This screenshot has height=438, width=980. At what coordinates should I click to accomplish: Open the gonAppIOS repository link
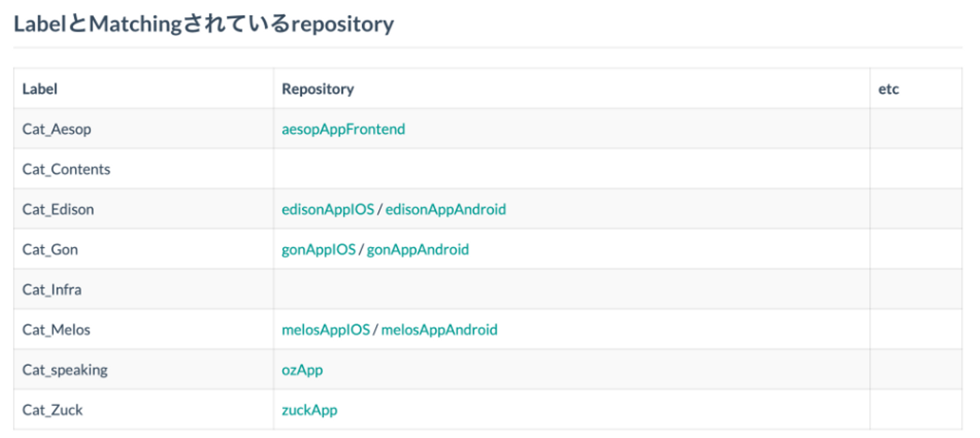[x=318, y=250]
